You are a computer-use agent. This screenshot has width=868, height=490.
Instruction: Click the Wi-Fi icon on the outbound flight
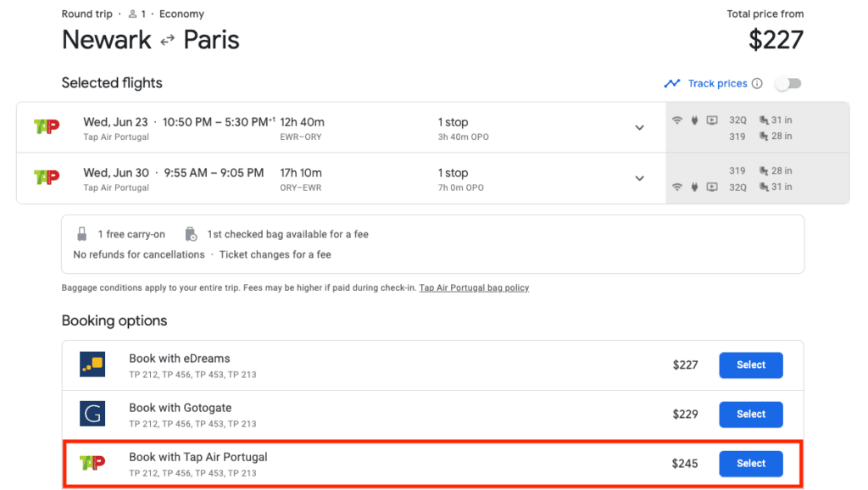[x=677, y=120]
